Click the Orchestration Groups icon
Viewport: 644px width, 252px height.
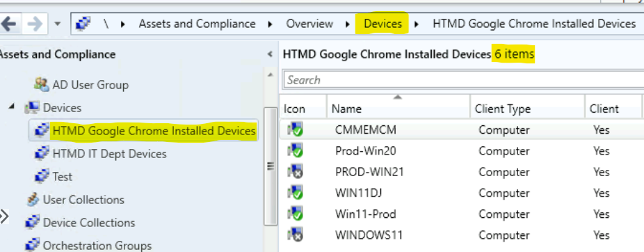[33, 246]
